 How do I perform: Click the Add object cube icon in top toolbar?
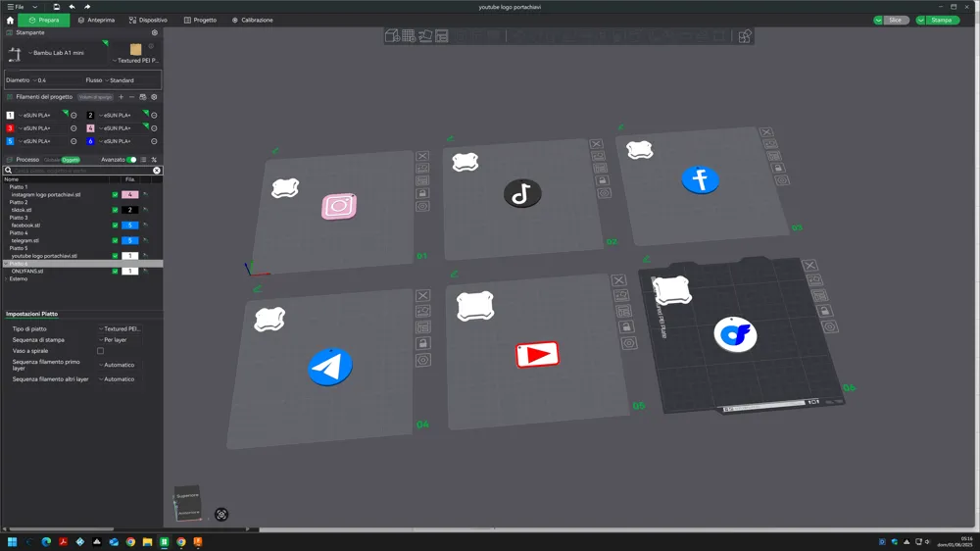coord(392,36)
